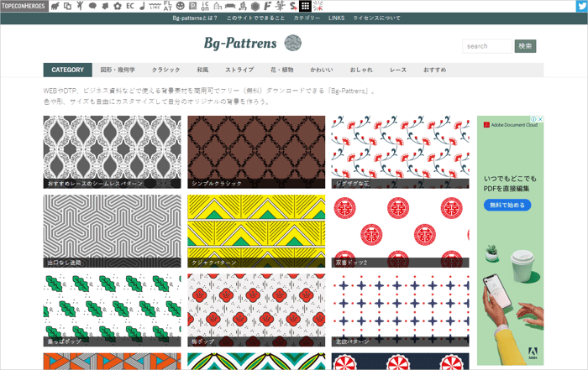This screenshot has width=588, height=370.
Task: Click into the search text field
Action: pyautogui.click(x=487, y=46)
